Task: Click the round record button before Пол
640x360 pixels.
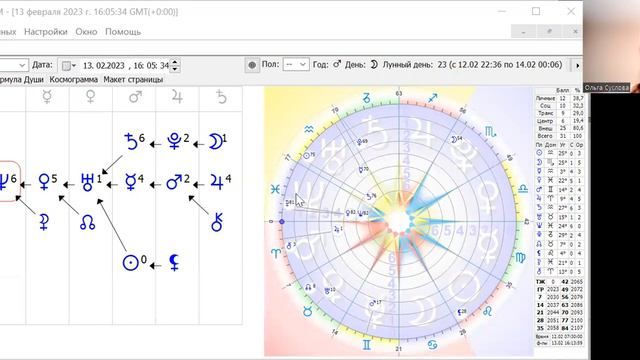Action: (252, 65)
